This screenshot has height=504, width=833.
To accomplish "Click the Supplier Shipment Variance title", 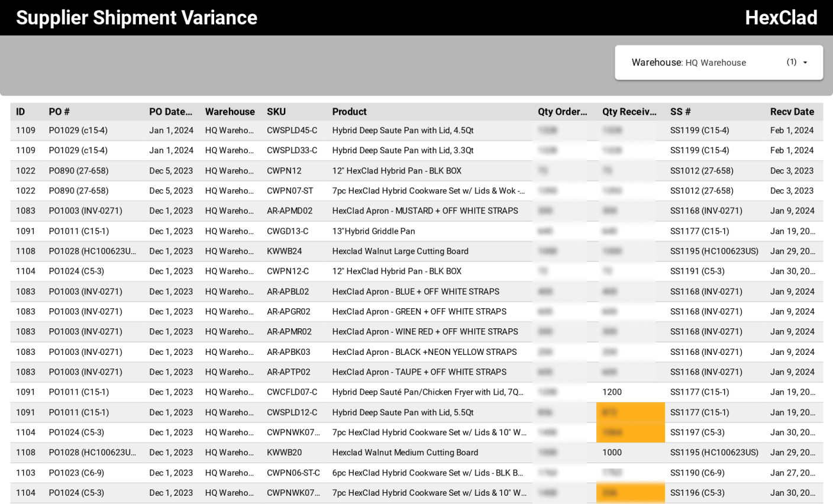I will tap(137, 18).
